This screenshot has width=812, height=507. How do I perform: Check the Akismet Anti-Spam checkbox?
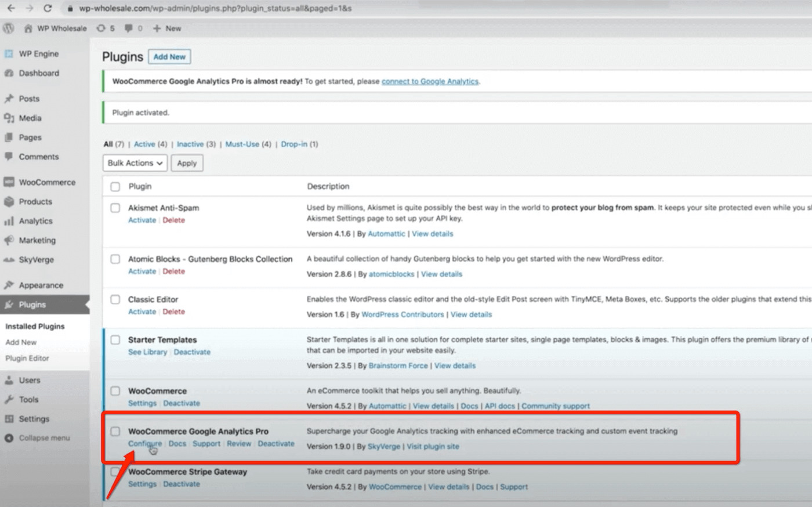[x=115, y=208]
